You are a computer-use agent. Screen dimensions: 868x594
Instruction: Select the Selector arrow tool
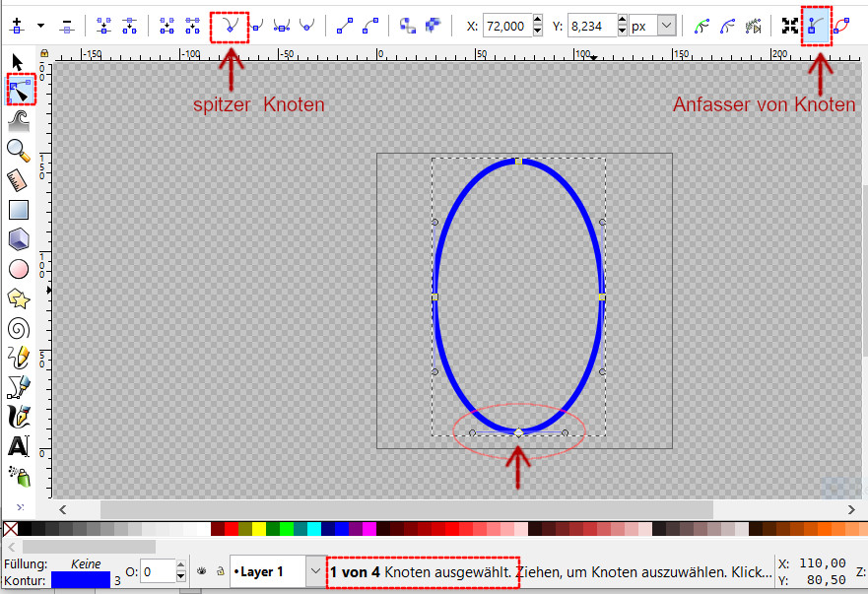(x=18, y=61)
